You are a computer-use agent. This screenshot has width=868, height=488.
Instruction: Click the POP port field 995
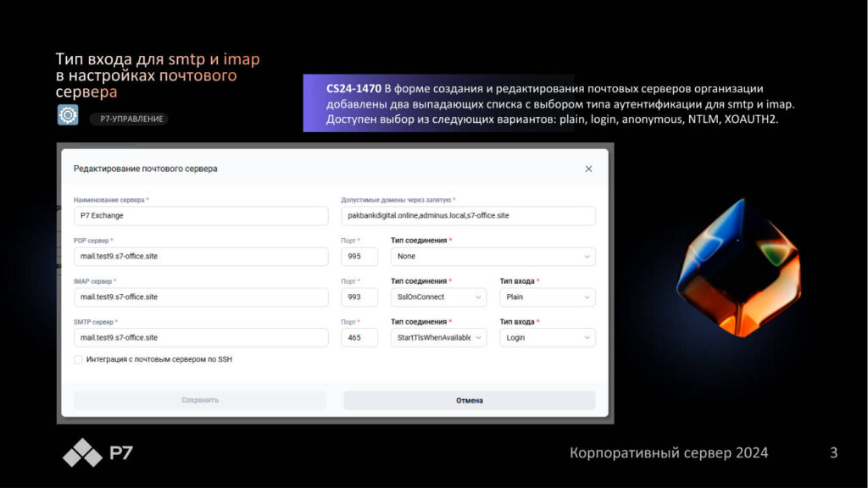point(359,257)
